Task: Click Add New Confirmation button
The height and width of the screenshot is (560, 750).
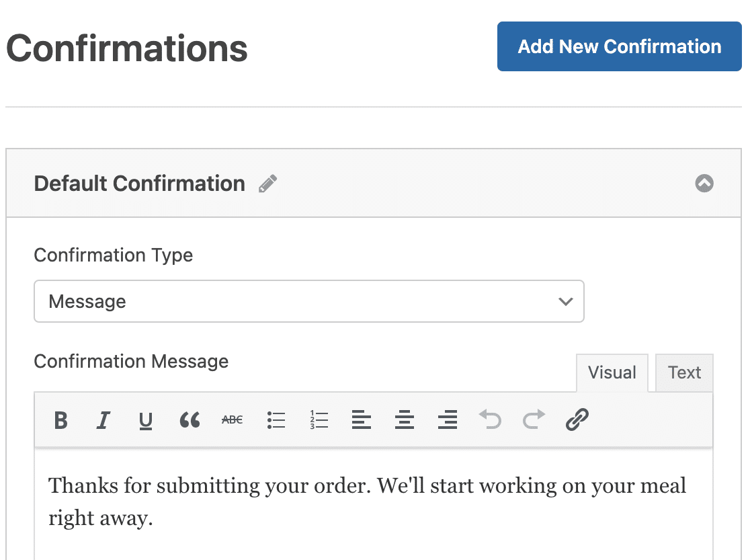Action: tap(620, 46)
